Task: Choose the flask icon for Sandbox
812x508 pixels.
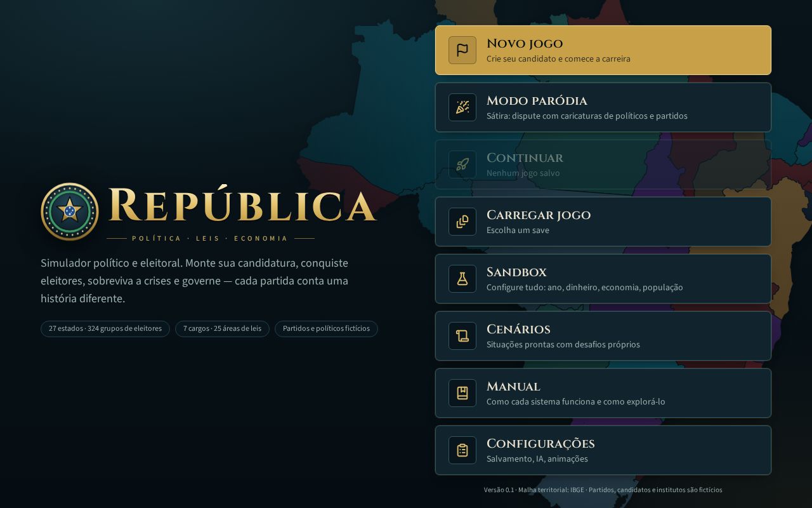Action: [462, 279]
